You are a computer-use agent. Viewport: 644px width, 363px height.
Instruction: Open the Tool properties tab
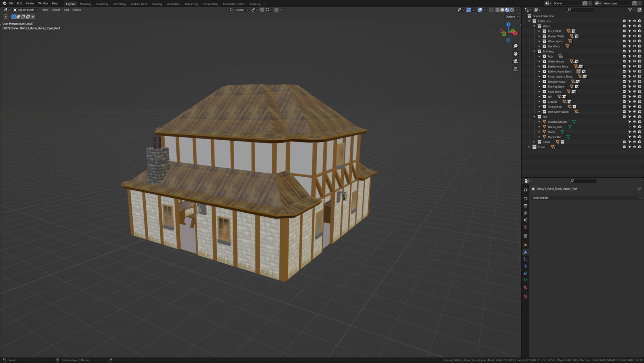(525, 189)
